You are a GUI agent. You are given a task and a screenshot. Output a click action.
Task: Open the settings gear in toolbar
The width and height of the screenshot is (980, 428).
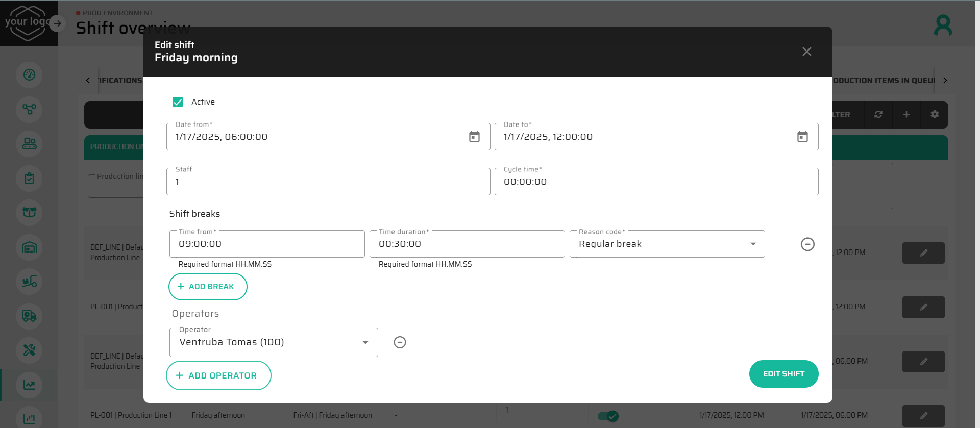tap(935, 115)
